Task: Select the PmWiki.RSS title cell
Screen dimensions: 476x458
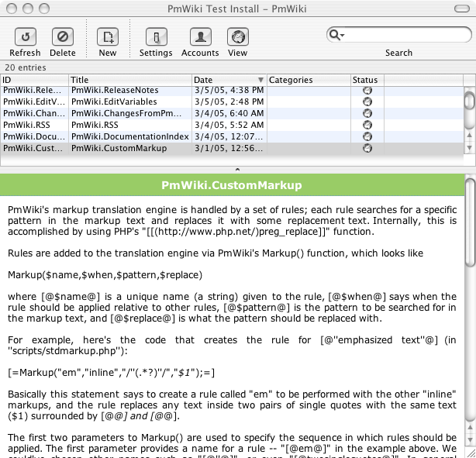Action: (130, 125)
